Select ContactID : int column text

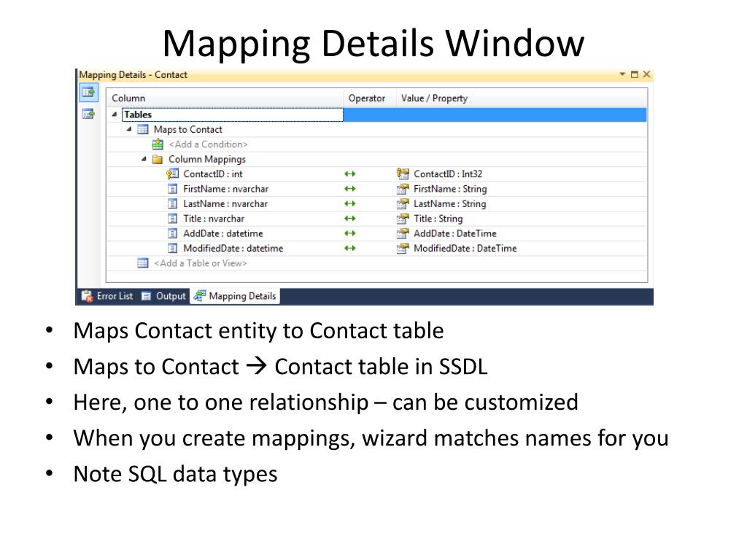click(213, 174)
